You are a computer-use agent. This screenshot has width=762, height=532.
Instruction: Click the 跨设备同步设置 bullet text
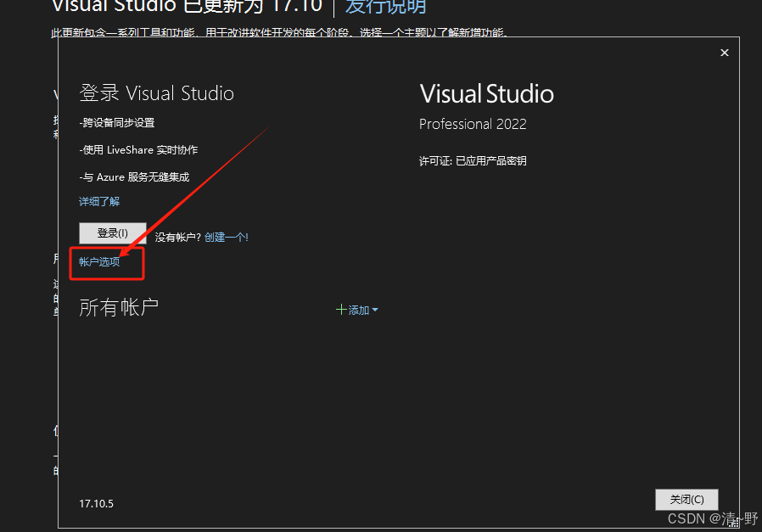[116, 123]
